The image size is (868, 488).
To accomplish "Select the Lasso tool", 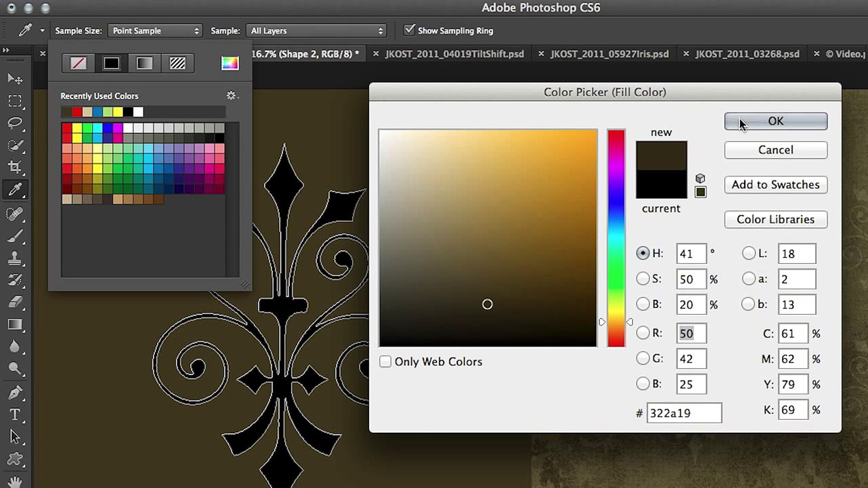I will [14, 123].
